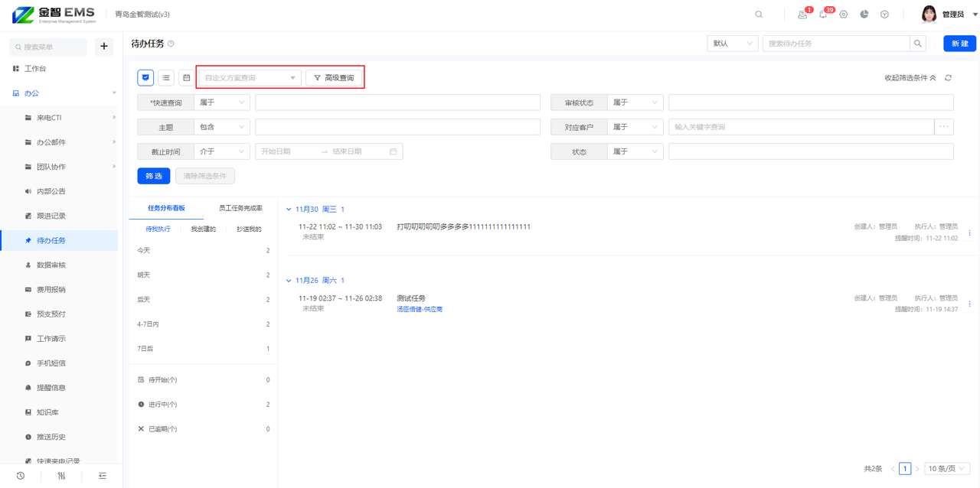The width and height of the screenshot is (980, 488).
Task: Select the 抄送我的 sub-tab
Action: point(249,229)
